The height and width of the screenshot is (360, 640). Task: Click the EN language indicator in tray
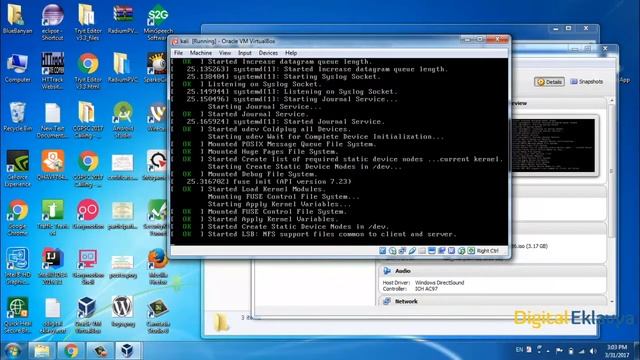pos(519,350)
